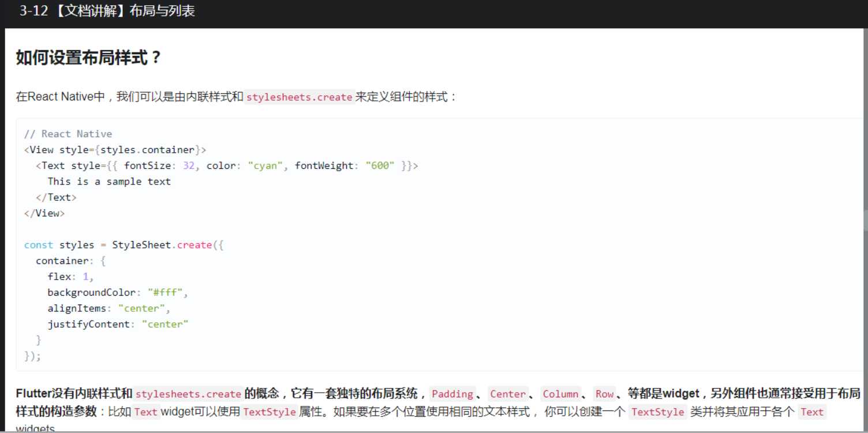The height and width of the screenshot is (433, 868).
Task: Click the inline code "Row"
Action: [x=605, y=394]
